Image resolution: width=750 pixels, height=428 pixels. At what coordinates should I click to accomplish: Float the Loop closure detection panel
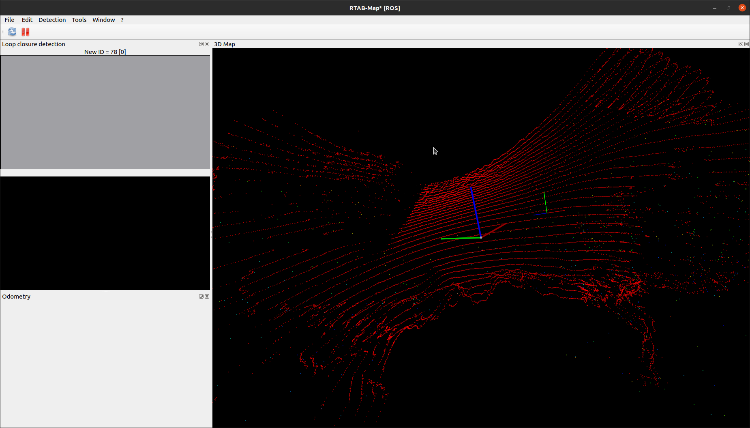coord(201,44)
